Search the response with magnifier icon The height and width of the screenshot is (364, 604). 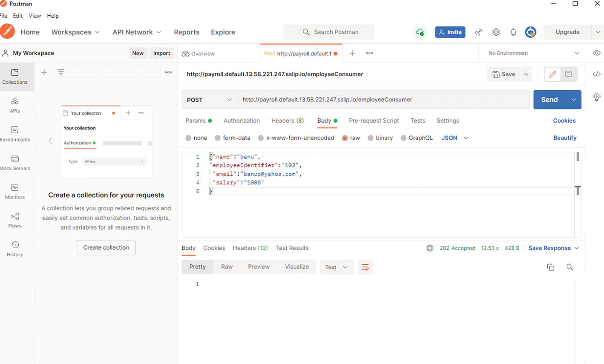click(569, 267)
